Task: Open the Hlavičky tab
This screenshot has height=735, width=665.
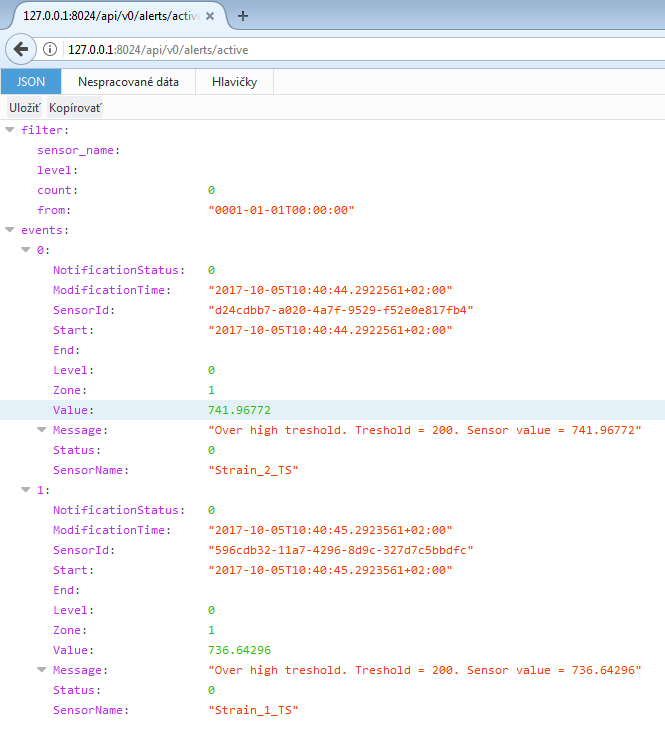Action: tap(234, 82)
